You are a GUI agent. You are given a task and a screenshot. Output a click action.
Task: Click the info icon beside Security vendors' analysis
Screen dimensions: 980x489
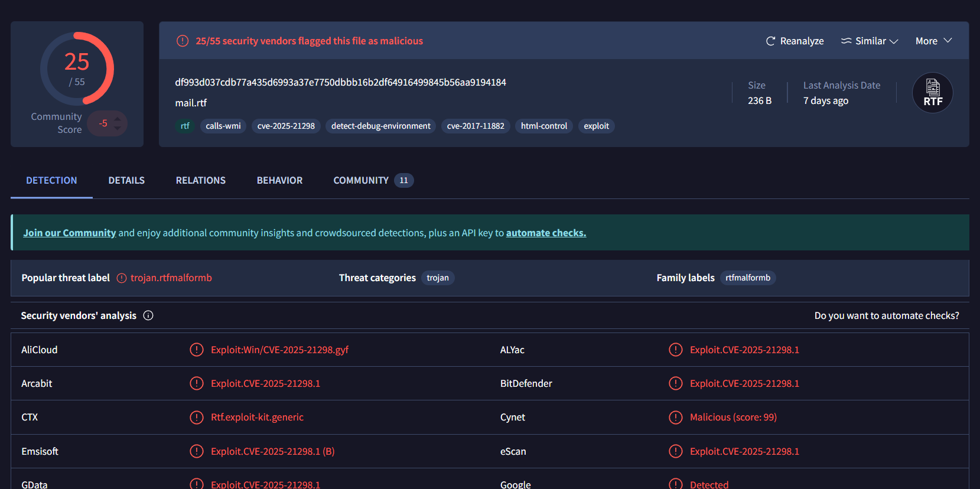(148, 315)
